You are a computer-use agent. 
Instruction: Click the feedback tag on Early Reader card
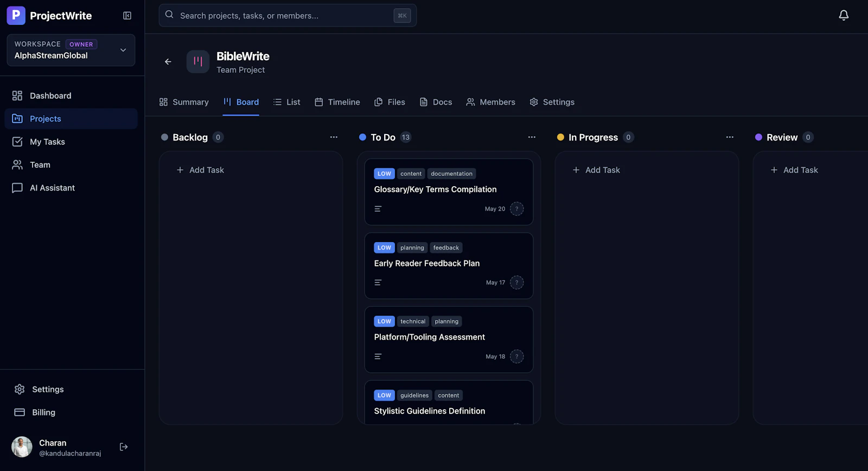point(446,247)
